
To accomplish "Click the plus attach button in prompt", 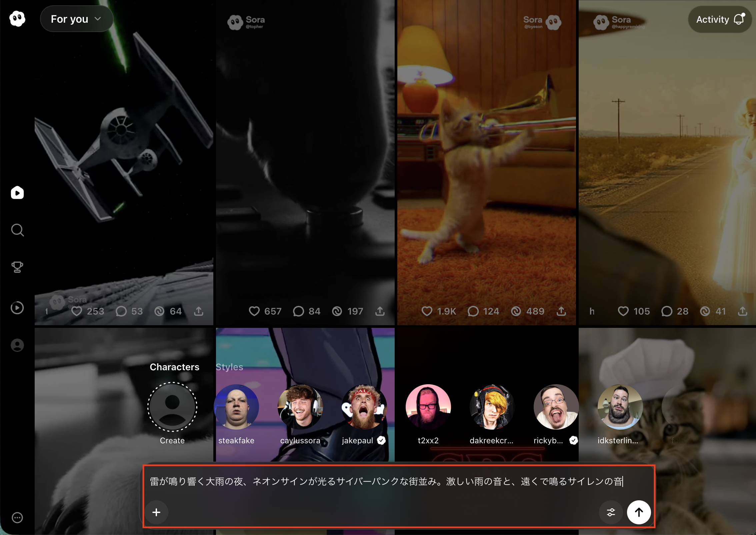I will click(156, 512).
